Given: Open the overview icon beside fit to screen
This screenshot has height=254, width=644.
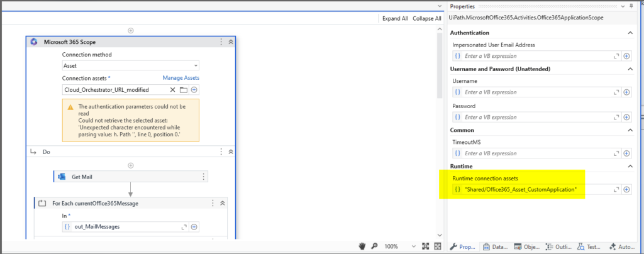Looking at the screenshot, I should (x=437, y=246).
